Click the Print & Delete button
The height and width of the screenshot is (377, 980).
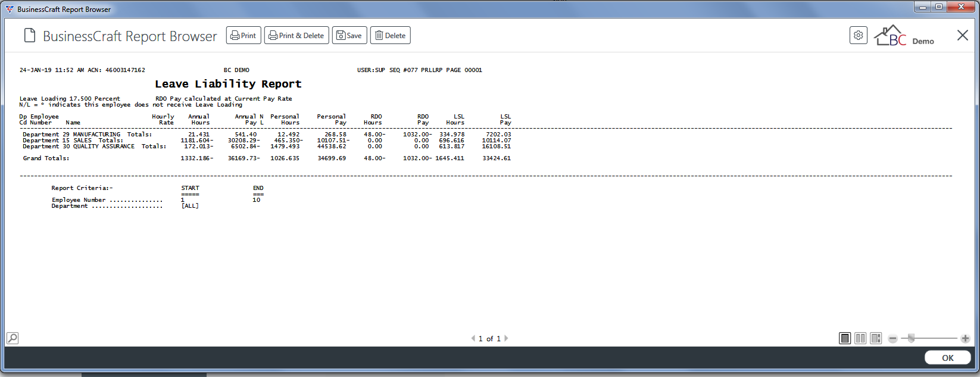[x=297, y=35]
